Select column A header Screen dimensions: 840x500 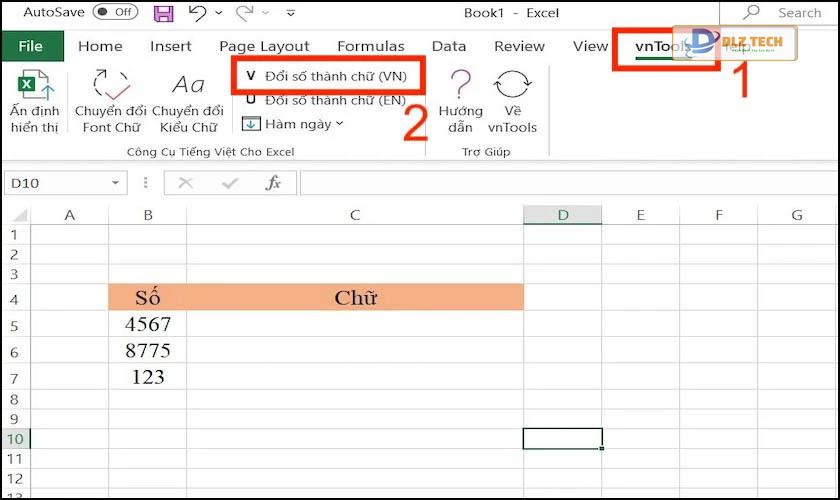[70, 215]
